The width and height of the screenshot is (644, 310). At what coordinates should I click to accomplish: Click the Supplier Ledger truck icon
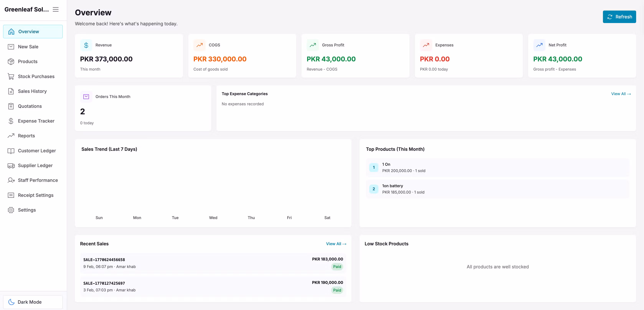tap(11, 166)
